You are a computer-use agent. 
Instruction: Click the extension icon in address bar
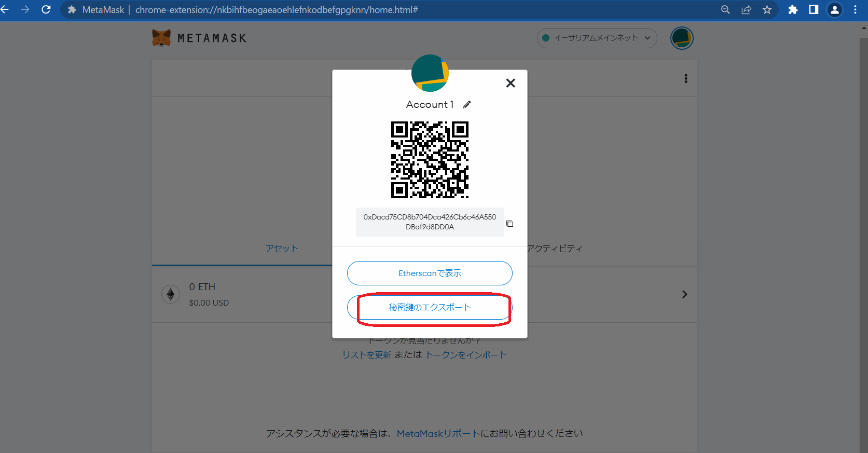click(x=72, y=10)
